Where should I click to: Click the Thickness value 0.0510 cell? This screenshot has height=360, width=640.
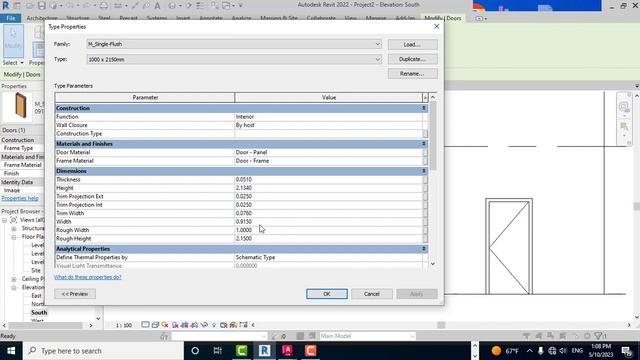(x=329, y=179)
